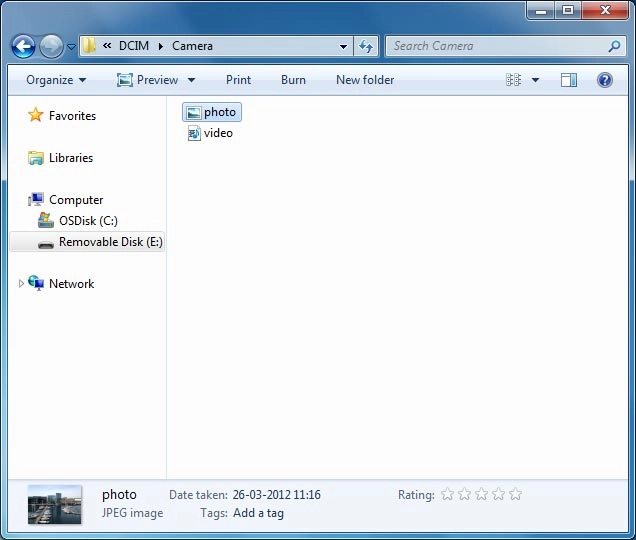Screen dimensions: 636x540
Task: Click Print in the toolbar
Action: (238, 80)
